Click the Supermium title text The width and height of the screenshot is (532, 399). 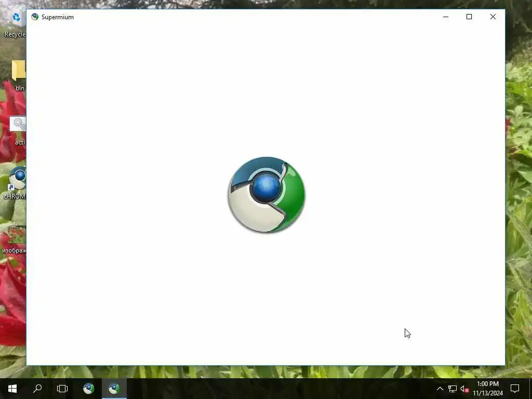(57, 17)
